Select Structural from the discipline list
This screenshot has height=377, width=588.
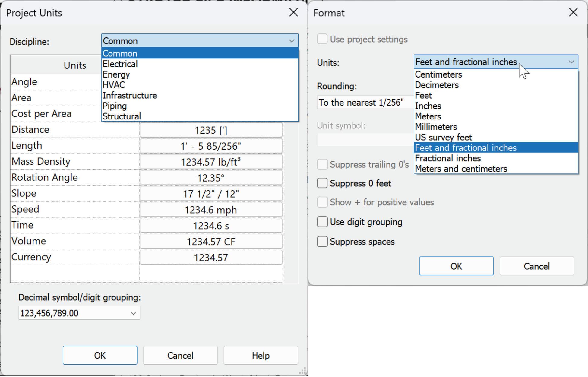pos(122,116)
